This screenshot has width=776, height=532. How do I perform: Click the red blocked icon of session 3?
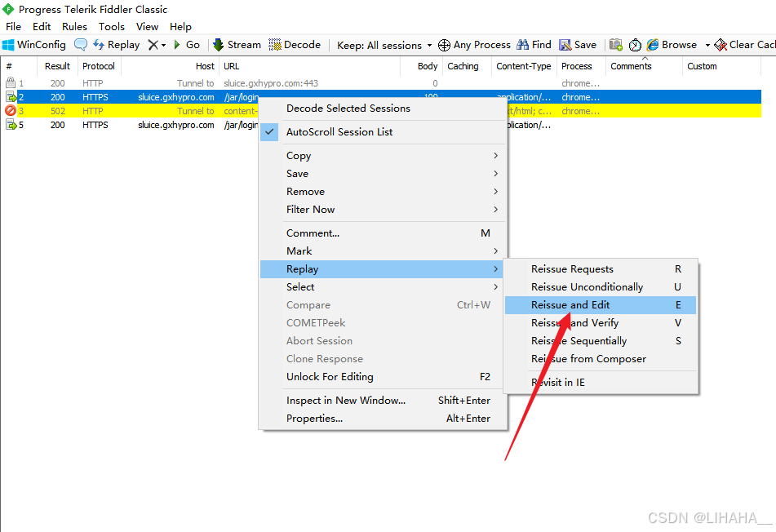(x=11, y=111)
